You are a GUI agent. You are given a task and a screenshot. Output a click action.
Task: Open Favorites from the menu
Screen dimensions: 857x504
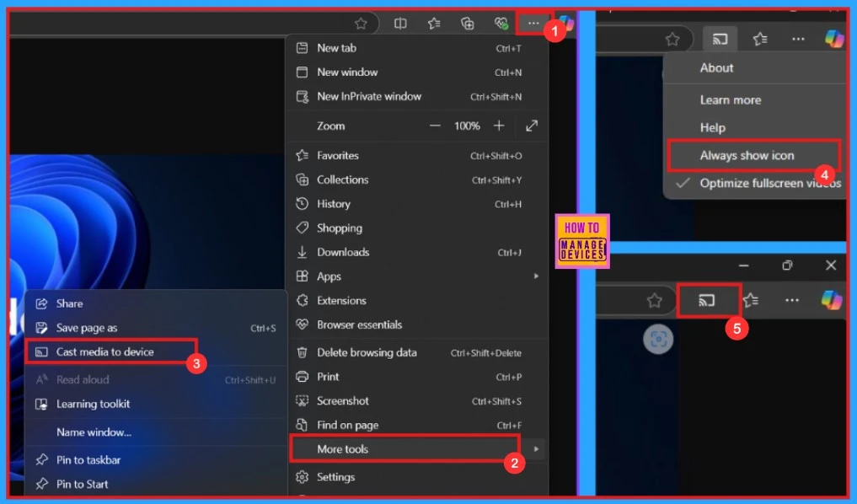pyautogui.click(x=417, y=155)
